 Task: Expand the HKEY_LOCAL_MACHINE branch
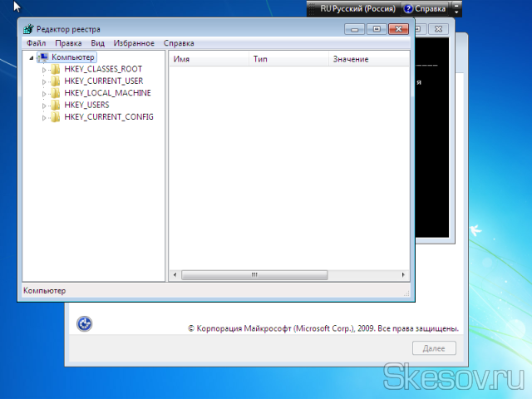coord(45,94)
